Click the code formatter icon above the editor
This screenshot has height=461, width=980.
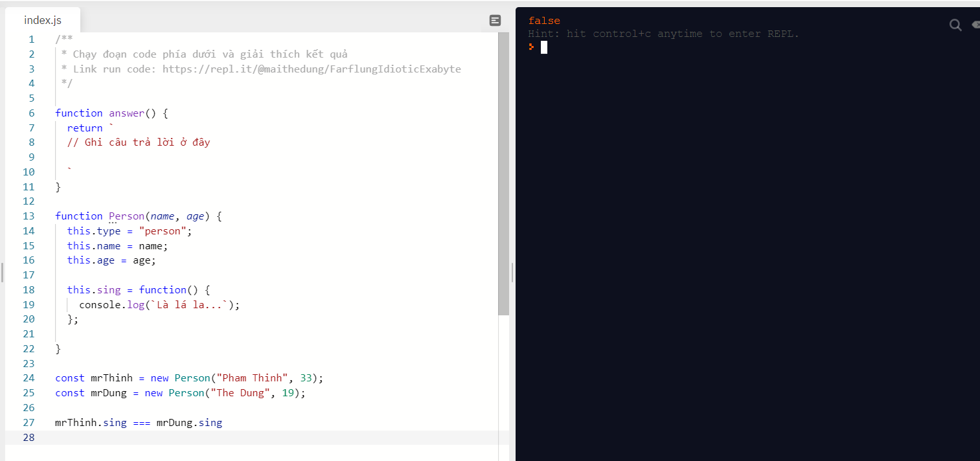click(x=495, y=21)
